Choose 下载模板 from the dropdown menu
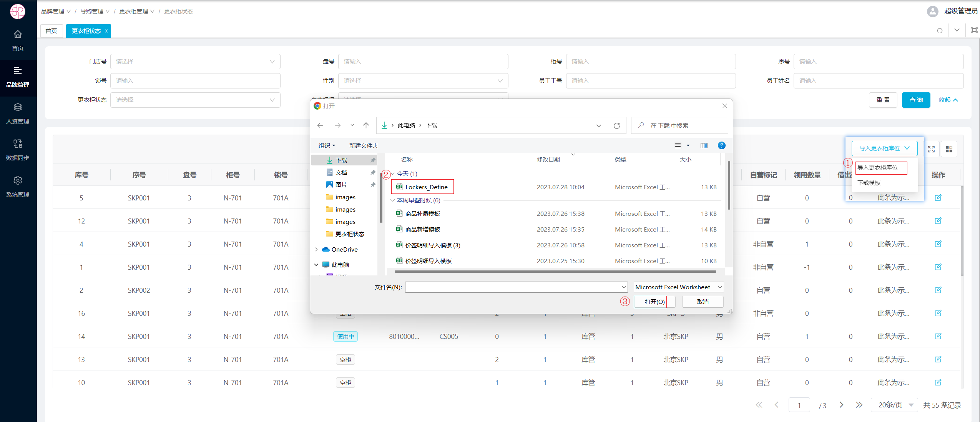 tap(869, 183)
